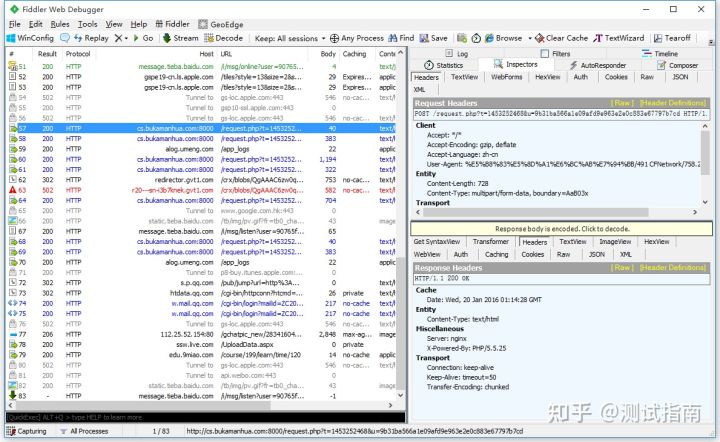This screenshot has width=720, height=442.
Task: Sort sessions by Host column header
Action: point(206,54)
